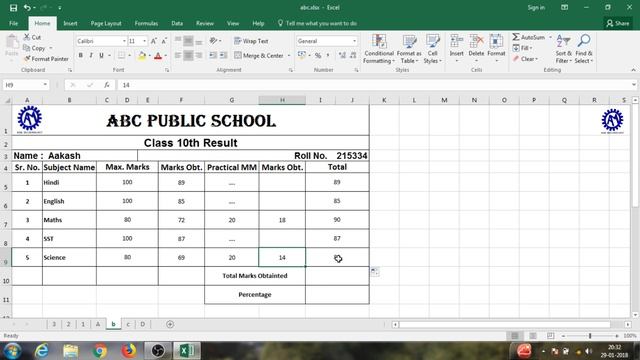Open the File tab
Image resolution: width=640 pixels, height=360 pixels.
pyautogui.click(x=13, y=23)
